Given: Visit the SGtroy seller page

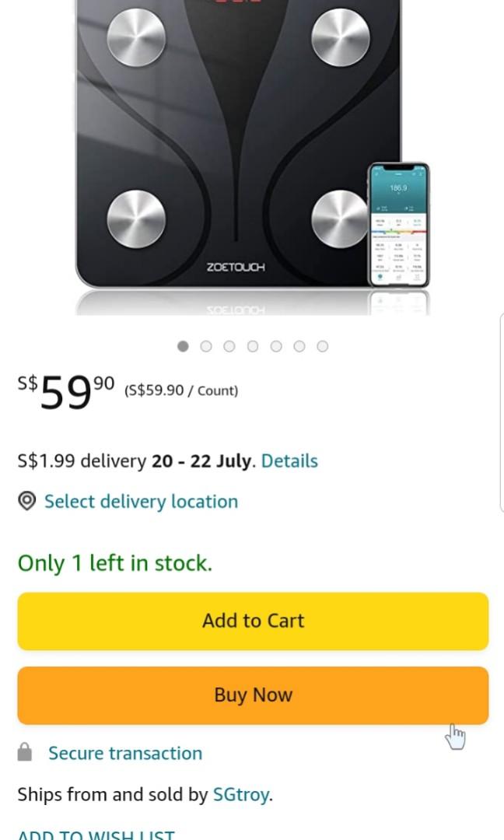Looking at the screenshot, I should (x=241, y=795).
